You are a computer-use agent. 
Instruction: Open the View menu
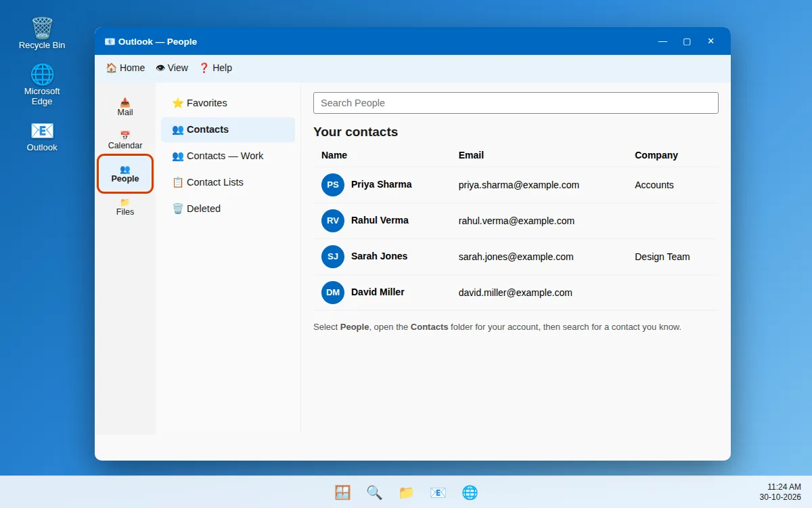[x=172, y=68]
